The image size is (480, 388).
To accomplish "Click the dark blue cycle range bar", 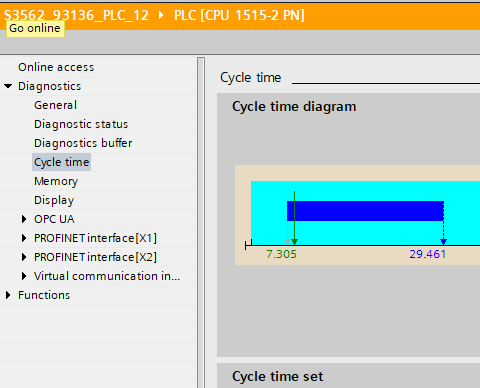I will pyautogui.click(x=365, y=211).
